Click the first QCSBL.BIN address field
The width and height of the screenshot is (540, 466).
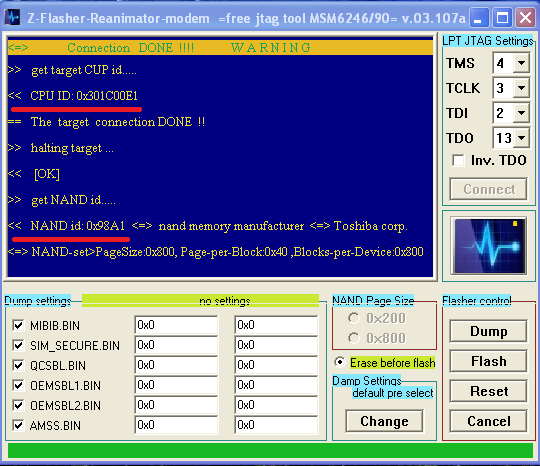coord(176,365)
